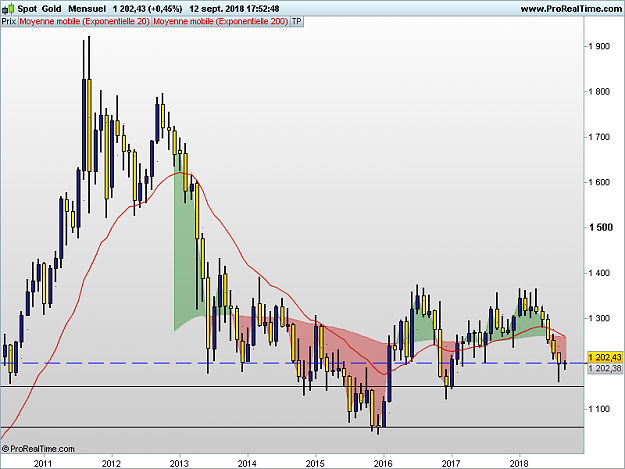Image resolution: width=625 pixels, height=469 pixels.
Task: Click the www.ProRealTime.com link
Action: pyautogui.click(x=572, y=9)
